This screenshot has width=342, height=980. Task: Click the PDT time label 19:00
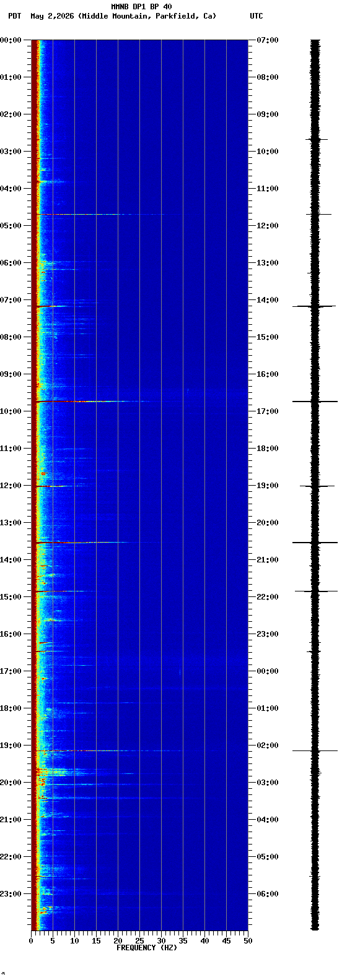pos(11,746)
